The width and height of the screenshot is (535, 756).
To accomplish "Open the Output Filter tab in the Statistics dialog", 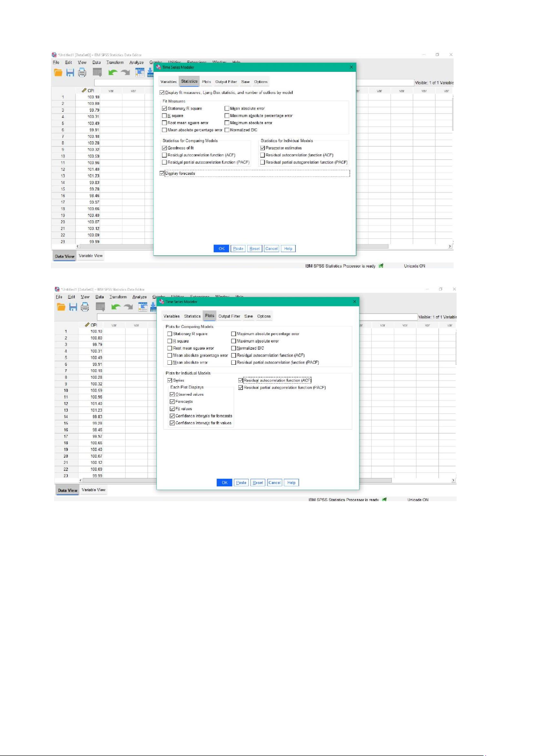I will click(x=226, y=82).
